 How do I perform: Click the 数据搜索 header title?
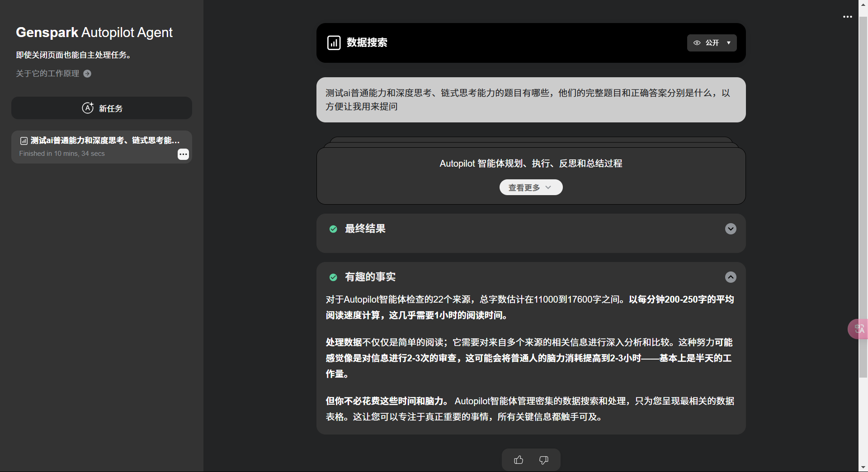click(367, 42)
